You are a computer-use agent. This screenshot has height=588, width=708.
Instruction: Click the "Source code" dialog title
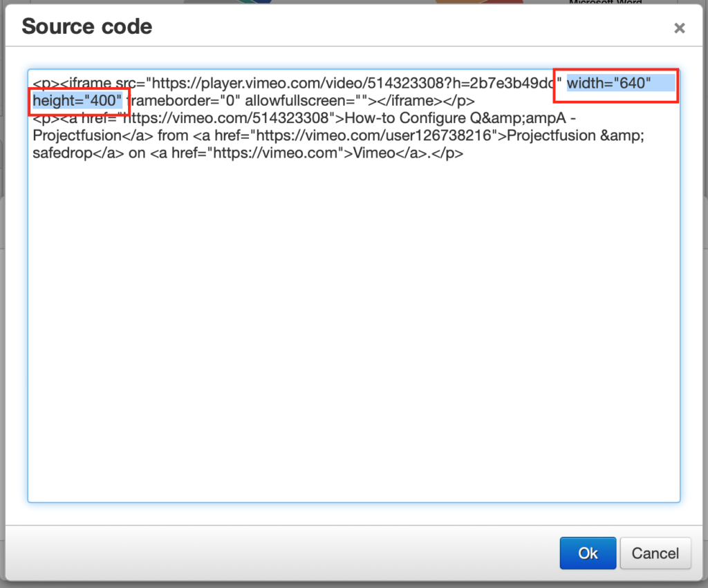[87, 27]
